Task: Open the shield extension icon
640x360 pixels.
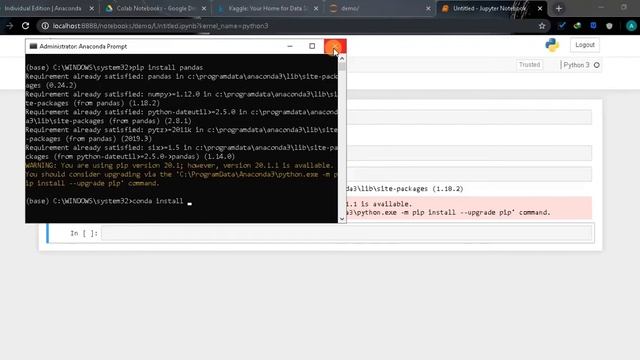Action: pyautogui.click(x=609, y=26)
